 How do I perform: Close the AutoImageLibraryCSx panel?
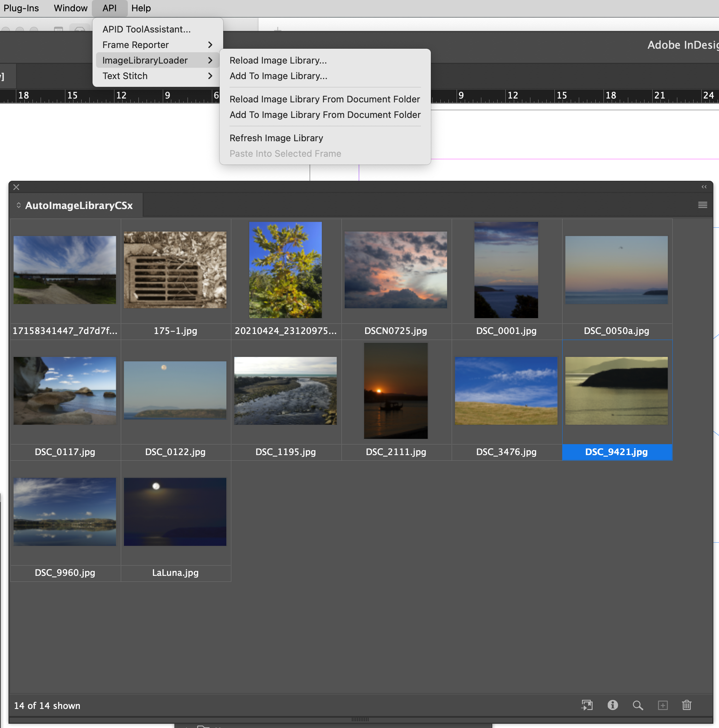(x=16, y=187)
